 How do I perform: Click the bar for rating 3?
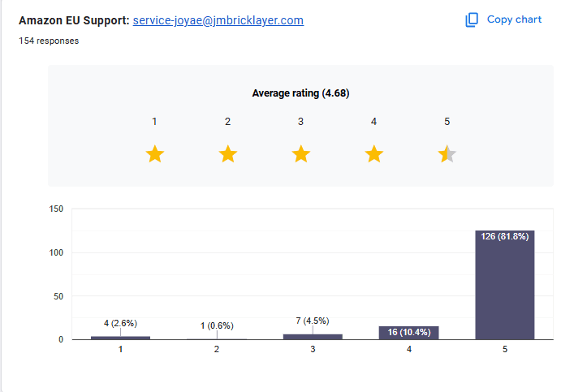(313, 337)
